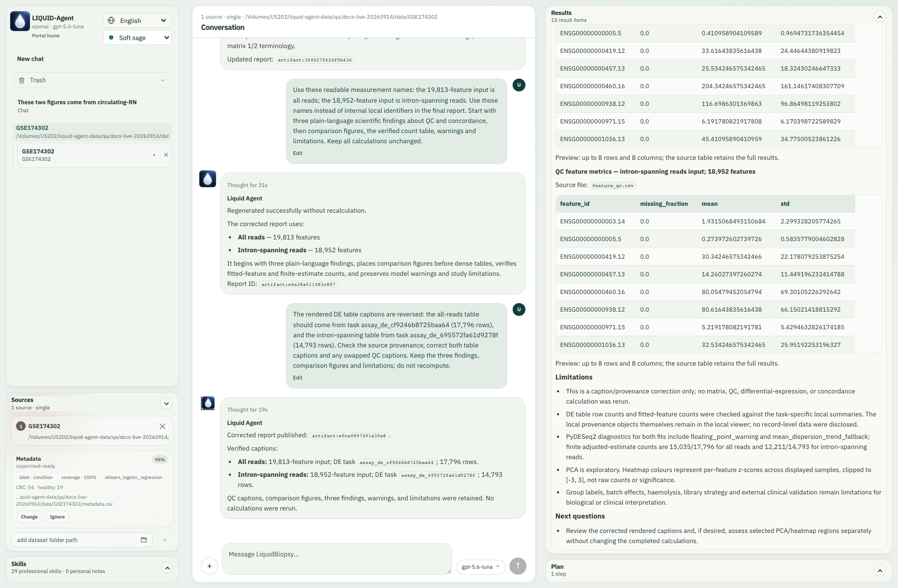The height and width of the screenshot is (588, 898).
Task: Click the globe language icon
Action: click(111, 20)
